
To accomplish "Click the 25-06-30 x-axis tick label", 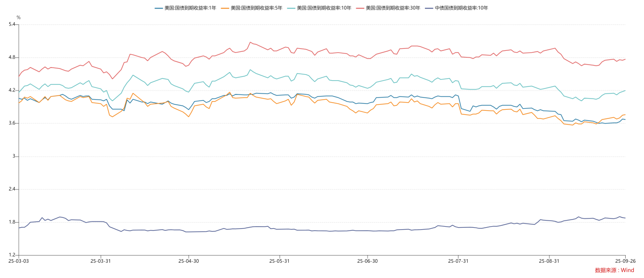I will (x=367, y=261).
